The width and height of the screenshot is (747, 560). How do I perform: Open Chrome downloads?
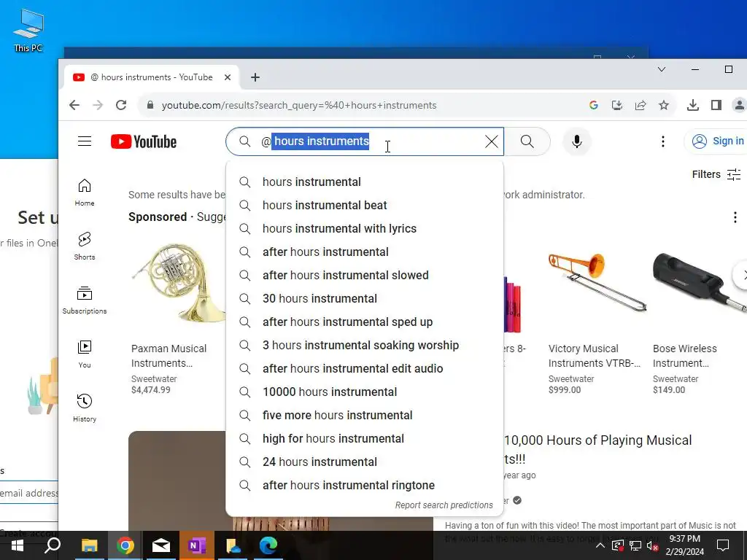click(x=693, y=105)
